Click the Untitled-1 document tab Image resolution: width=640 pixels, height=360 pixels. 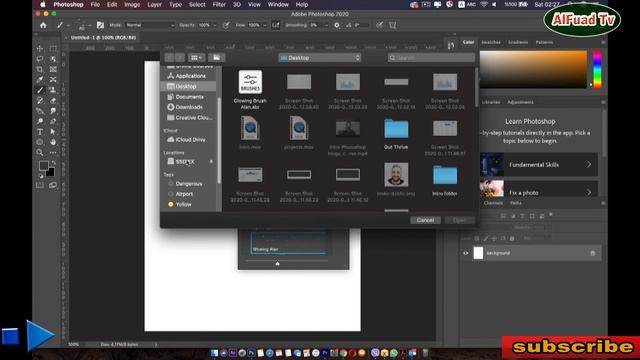pos(103,38)
